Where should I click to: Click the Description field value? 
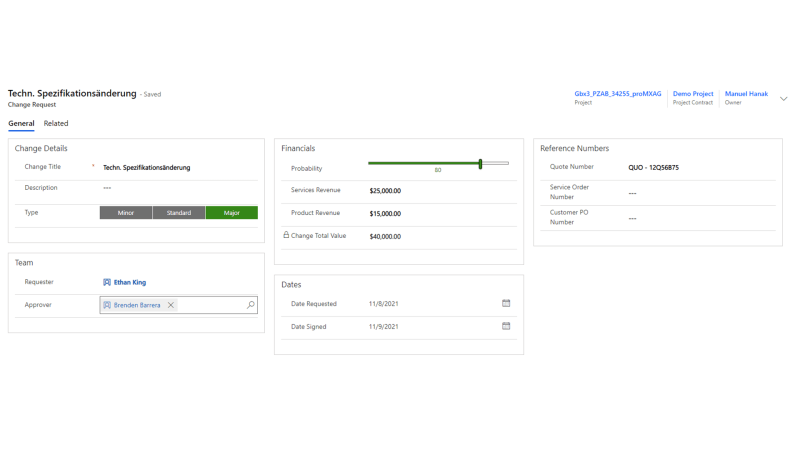click(x=107, y=188)
